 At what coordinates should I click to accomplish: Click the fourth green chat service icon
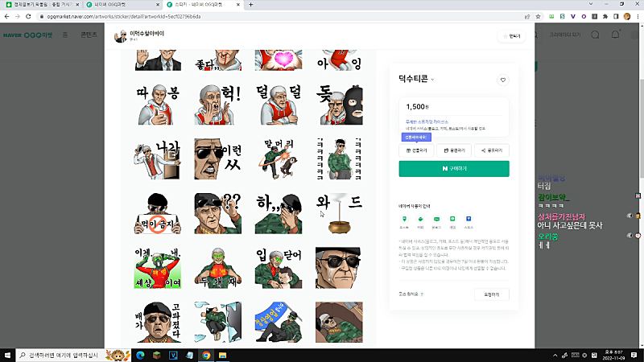point(452,219)
